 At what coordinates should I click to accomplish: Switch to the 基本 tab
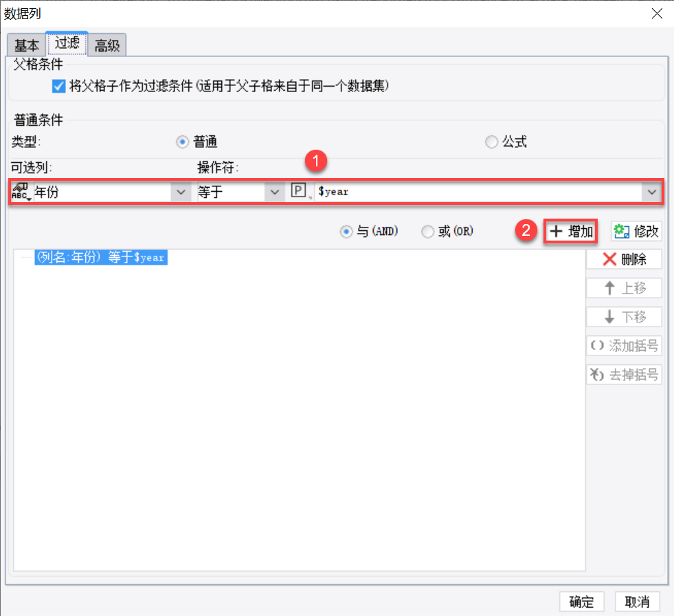26,45
